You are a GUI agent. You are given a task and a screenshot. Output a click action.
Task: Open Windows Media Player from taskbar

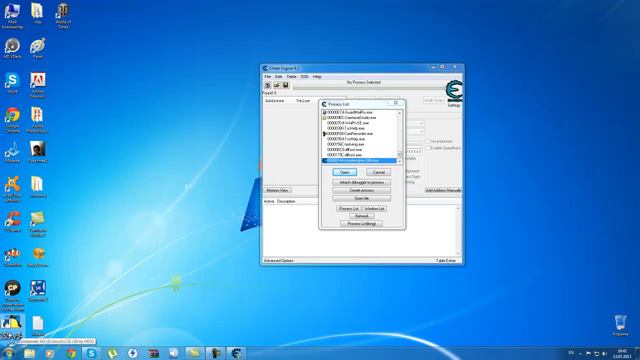(50, 353)
